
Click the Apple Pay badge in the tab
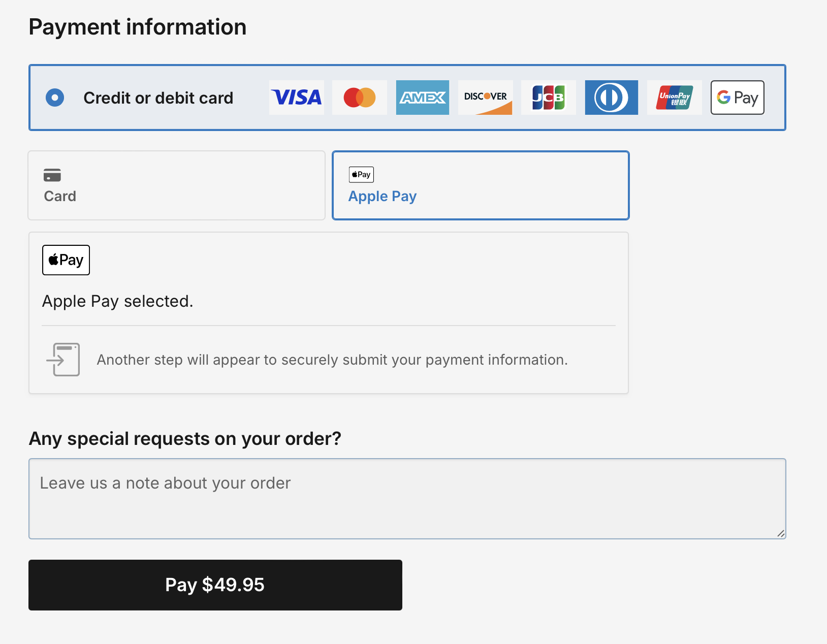tap(361, 174)
